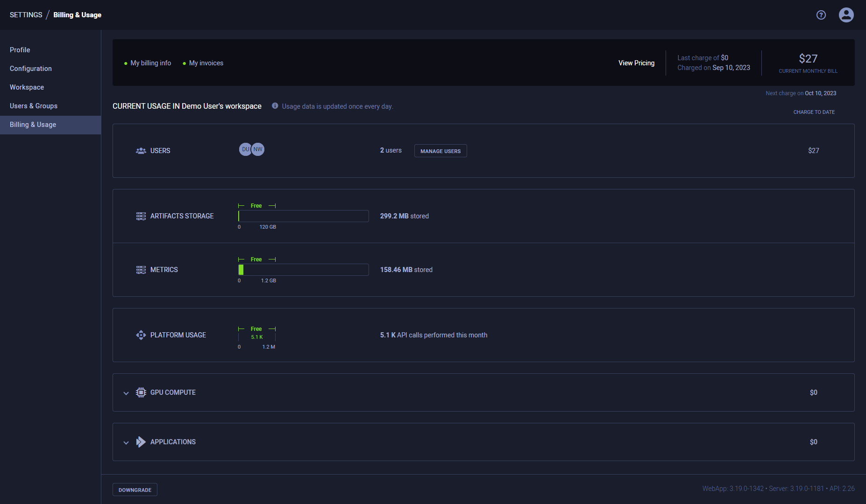Click the Metrics storage icon
This screenshot has width=866, height=504.
(x=141, y=270)
